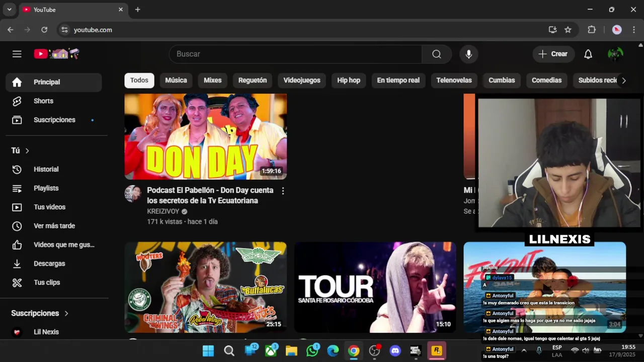Select the Telenovelas filter chip
The height and width of the screenshot is (362, 644).
point(454,80)
